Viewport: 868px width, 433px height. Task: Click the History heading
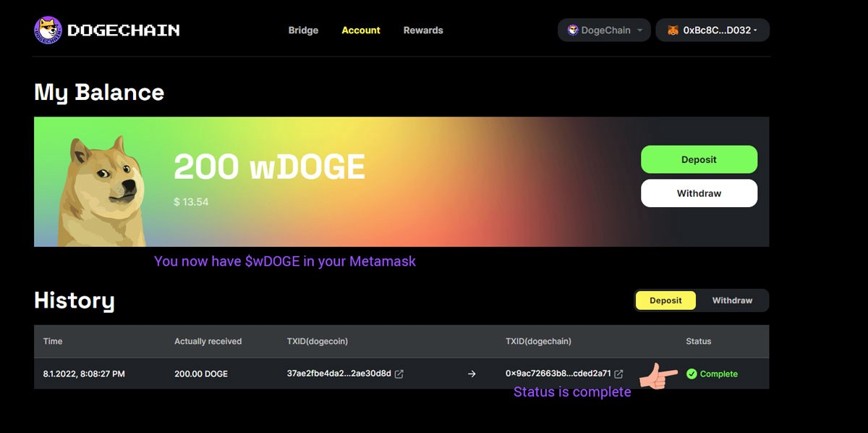[75, 300]
